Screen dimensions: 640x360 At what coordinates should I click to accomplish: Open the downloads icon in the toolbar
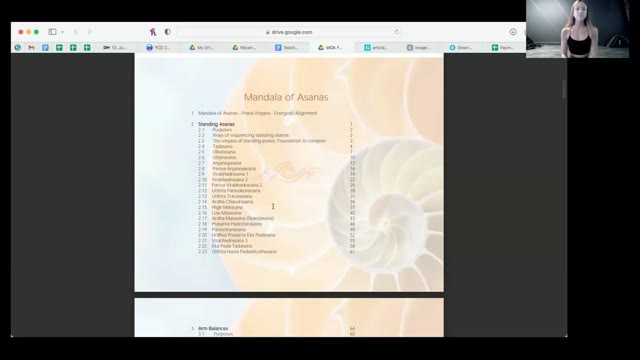513,32
